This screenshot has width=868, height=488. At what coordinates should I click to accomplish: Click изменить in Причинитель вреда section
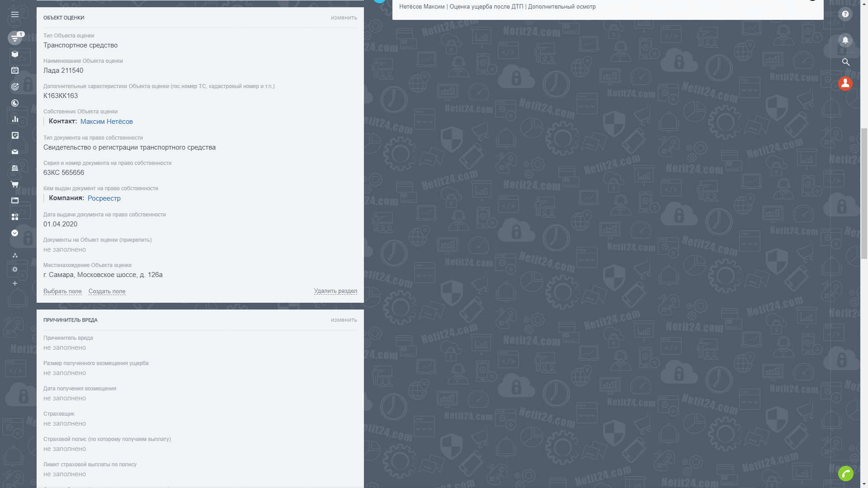pos(344,320)
